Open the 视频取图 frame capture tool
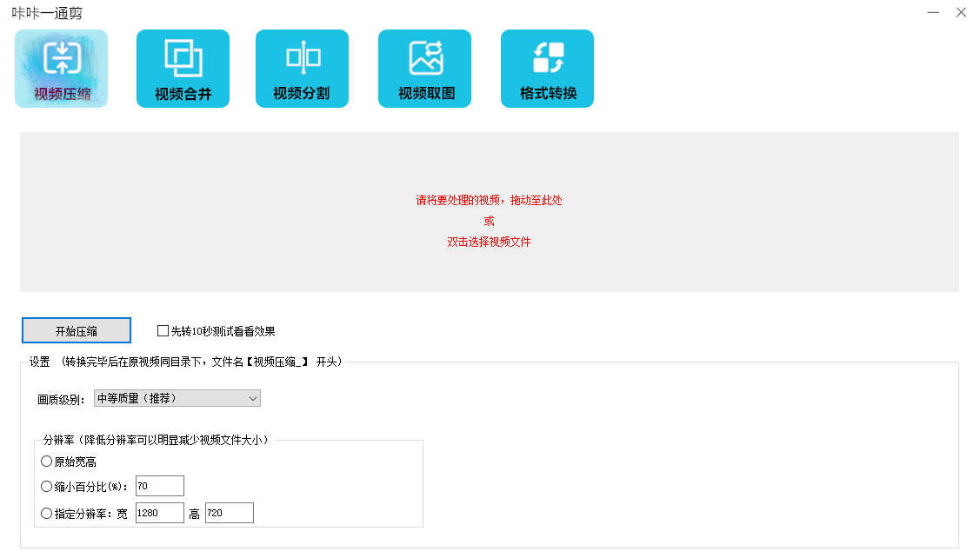This screenshot has width=980, height=558. coord(424,69)
